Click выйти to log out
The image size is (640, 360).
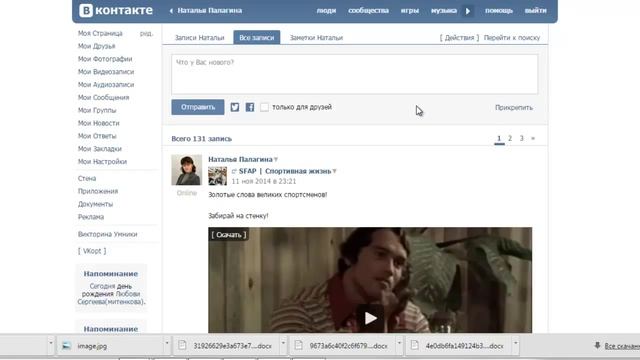coord(536,11)
